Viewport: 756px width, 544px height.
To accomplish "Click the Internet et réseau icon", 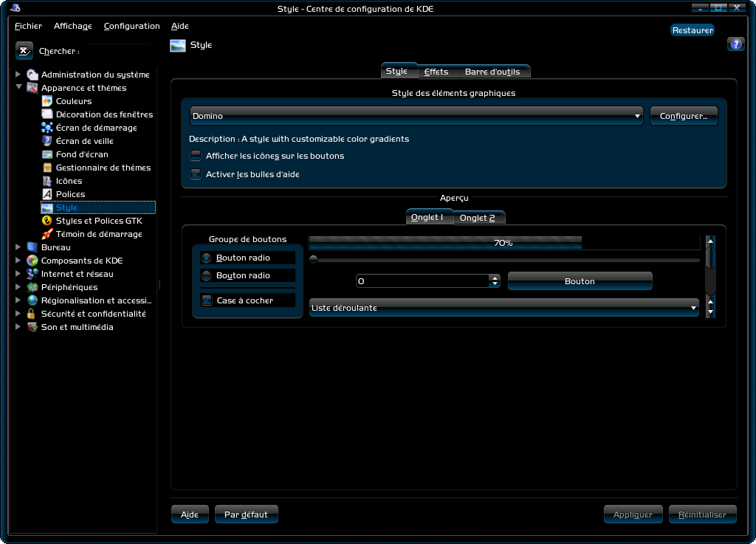I will tap(32, 274).
